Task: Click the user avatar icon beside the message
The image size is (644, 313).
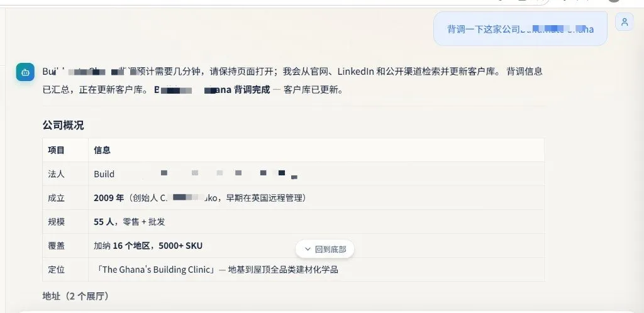Action: coord(625,22)
